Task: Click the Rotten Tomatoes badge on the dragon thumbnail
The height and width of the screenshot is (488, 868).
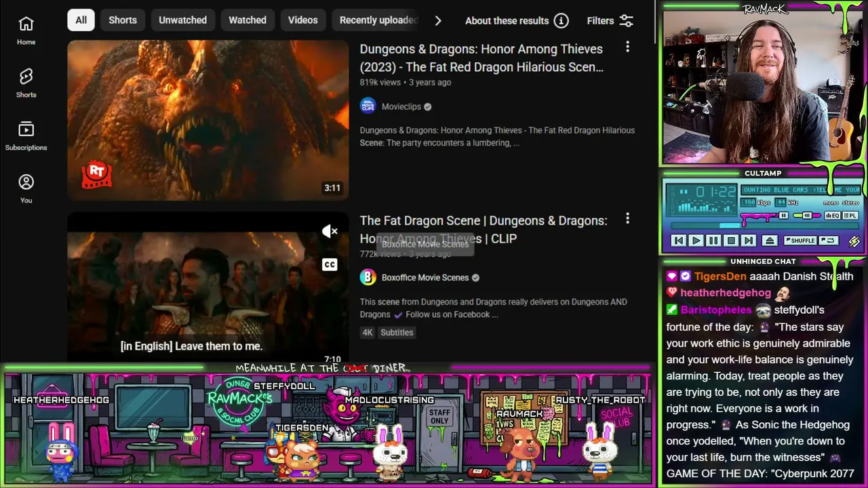Action: 96,174
